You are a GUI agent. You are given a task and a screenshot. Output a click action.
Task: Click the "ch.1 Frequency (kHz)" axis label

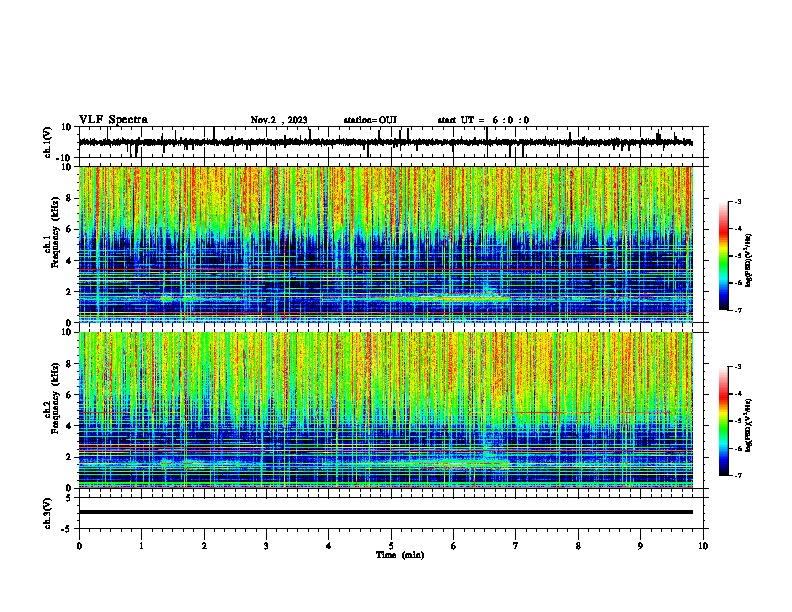click(x=52, y=233)
